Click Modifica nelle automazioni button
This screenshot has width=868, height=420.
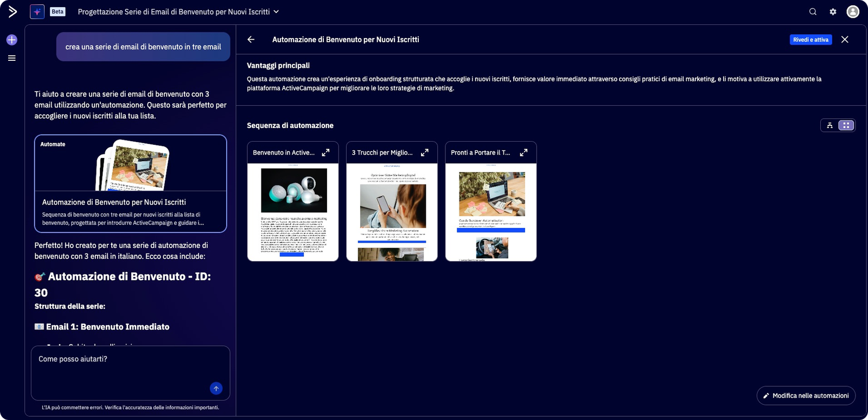806,396
